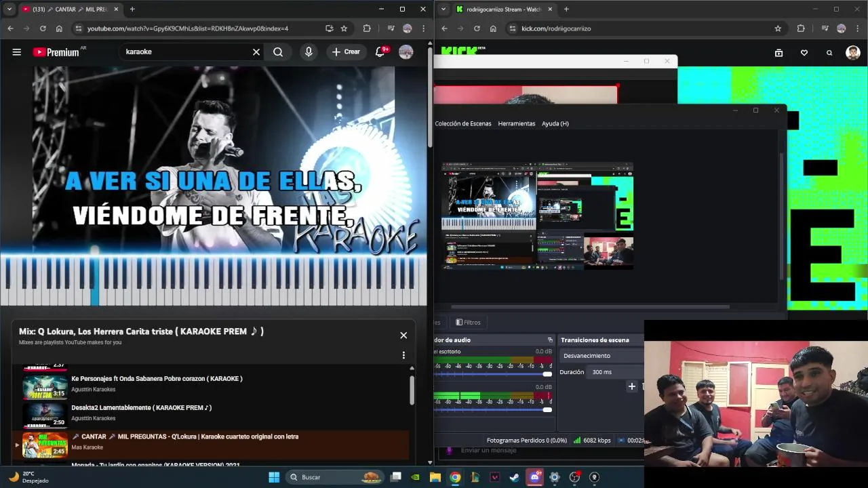The width and height of the screenshot is (868, 488).
Task: Clear the karaoke search text
Action: (x=256, y=52)
